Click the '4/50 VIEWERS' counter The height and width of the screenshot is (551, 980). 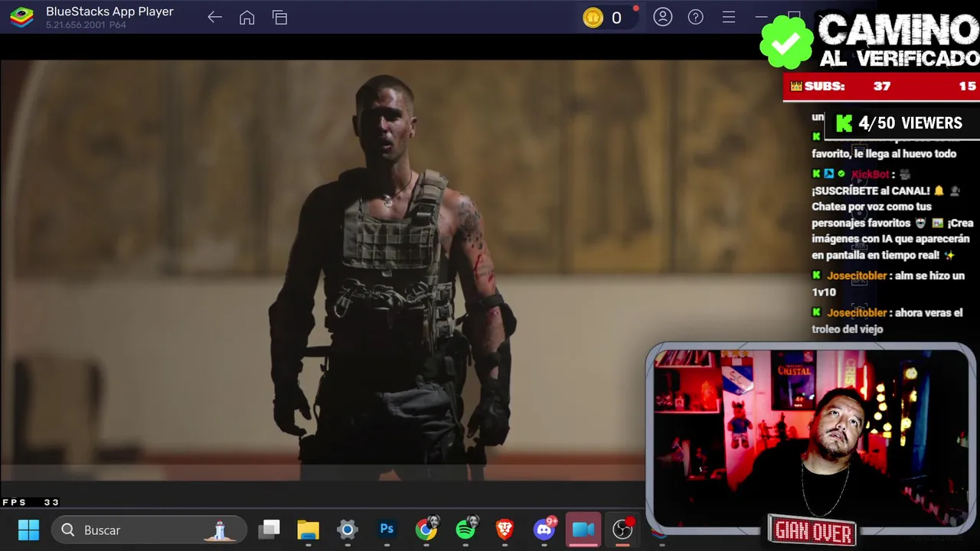click(x=900, y=123)
